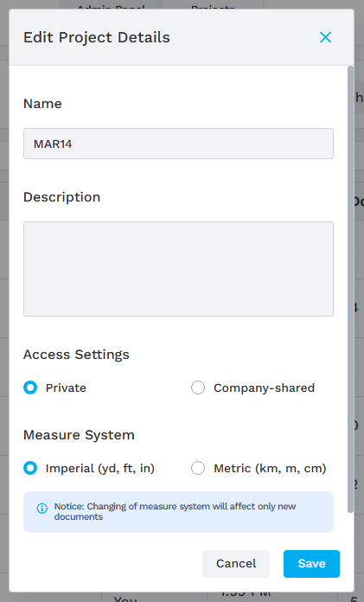Focus the Name field containing MAR14

point(178,144)
